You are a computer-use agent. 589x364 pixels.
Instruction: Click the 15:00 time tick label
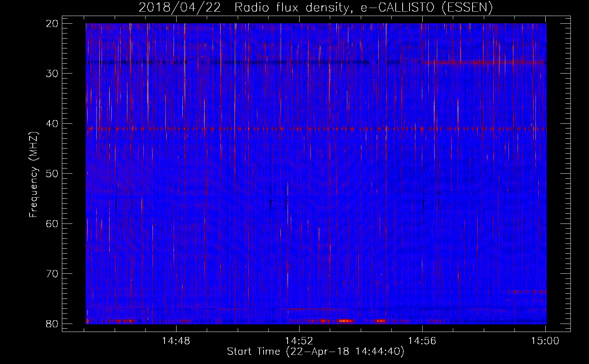coord(545,341)
